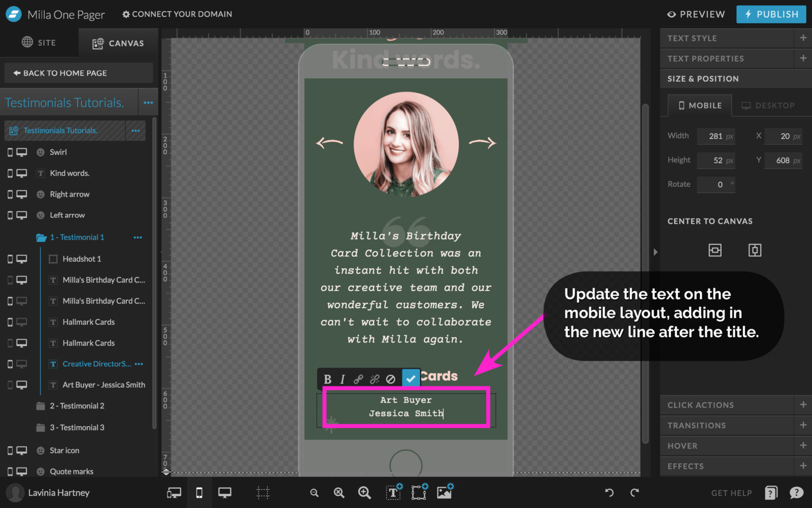
Task: Click the zoom out magnifier icon
Action: pos(314,492)
